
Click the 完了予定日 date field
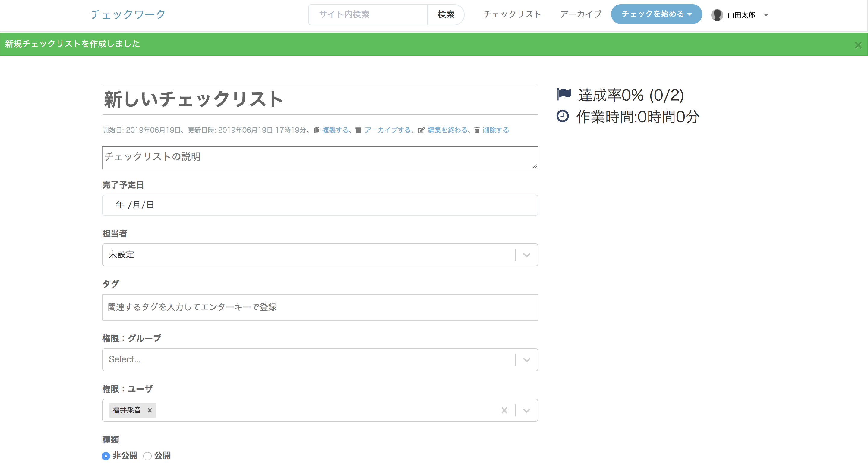pos(320,205)
